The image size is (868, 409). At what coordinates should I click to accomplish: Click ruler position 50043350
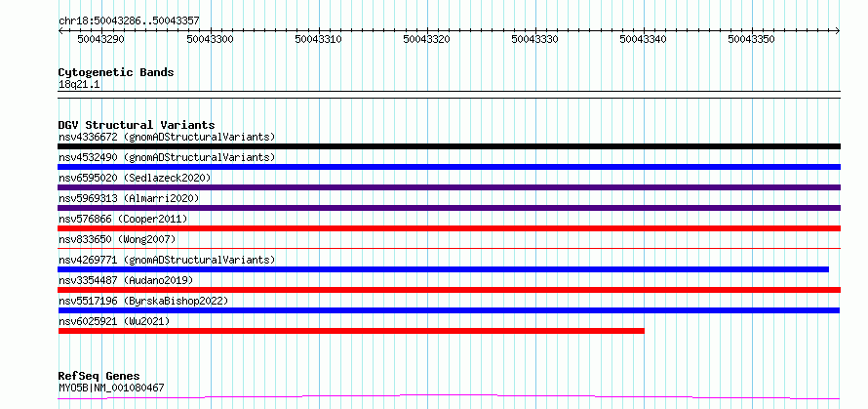pos(751,39)
